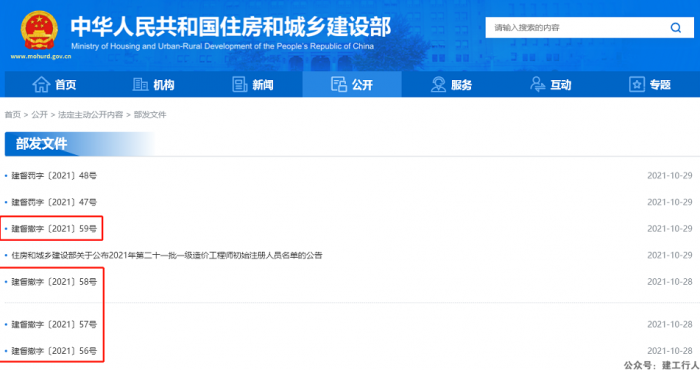
Task: Click the search magnifier icon
Action: 676,28
